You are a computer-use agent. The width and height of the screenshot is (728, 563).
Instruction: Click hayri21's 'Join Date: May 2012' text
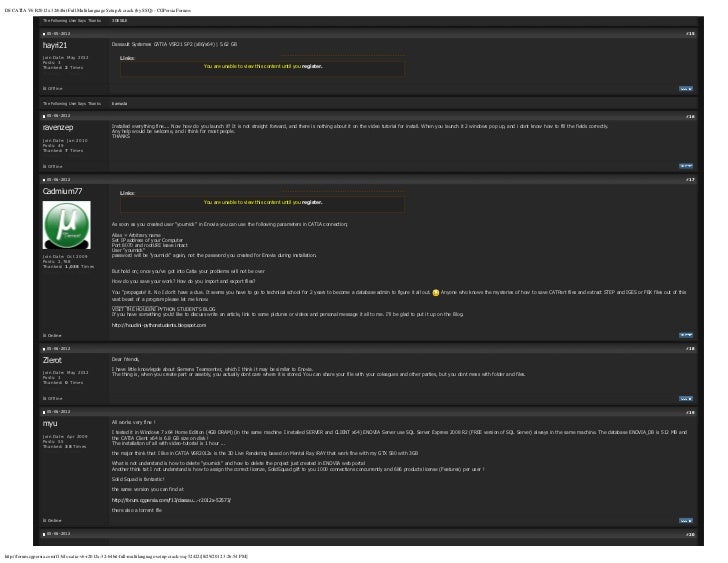[65, 58]
